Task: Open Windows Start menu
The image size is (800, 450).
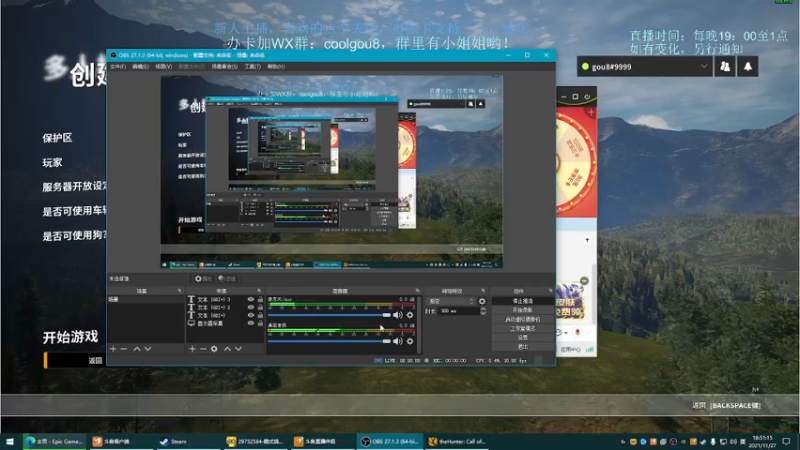Action: [x=10, y=441]
